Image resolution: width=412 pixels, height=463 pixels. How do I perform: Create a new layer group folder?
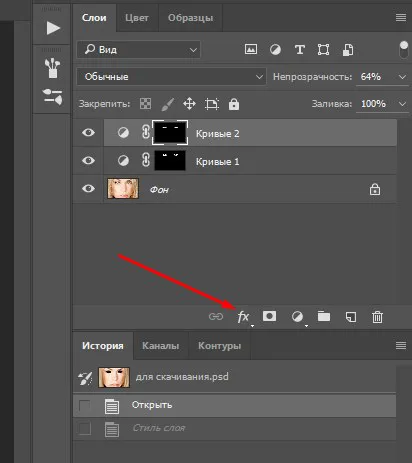click(x=324, y=316)
